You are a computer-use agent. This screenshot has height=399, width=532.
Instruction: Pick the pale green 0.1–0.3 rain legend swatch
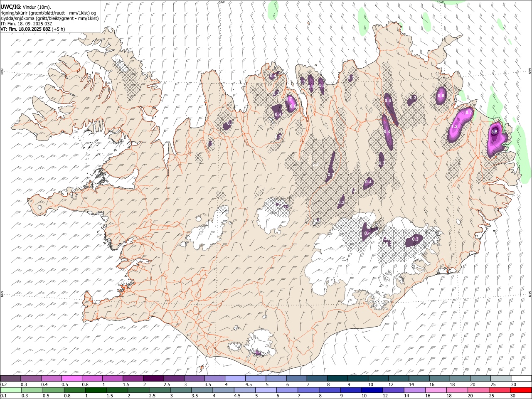[x=10, y=390]
